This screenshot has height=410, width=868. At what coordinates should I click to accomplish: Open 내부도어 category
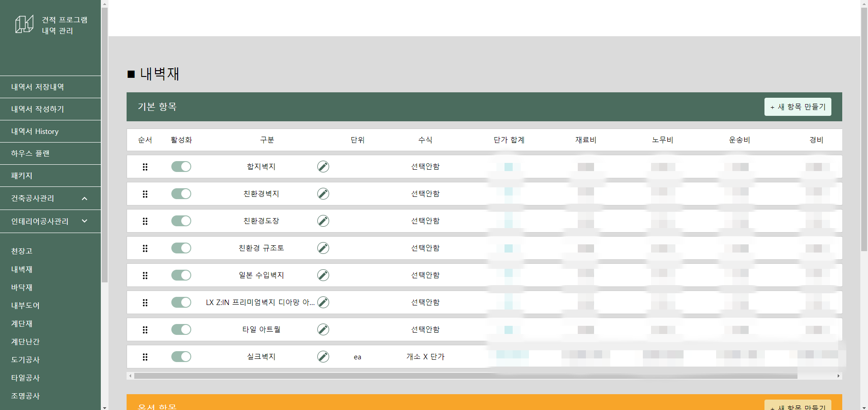point(25,305)
